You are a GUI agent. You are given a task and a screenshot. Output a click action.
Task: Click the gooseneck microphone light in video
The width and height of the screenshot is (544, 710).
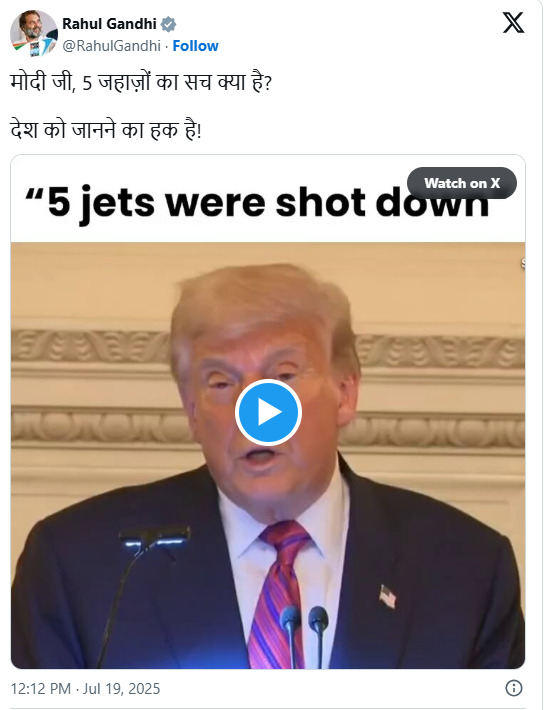tap(154, 537)
